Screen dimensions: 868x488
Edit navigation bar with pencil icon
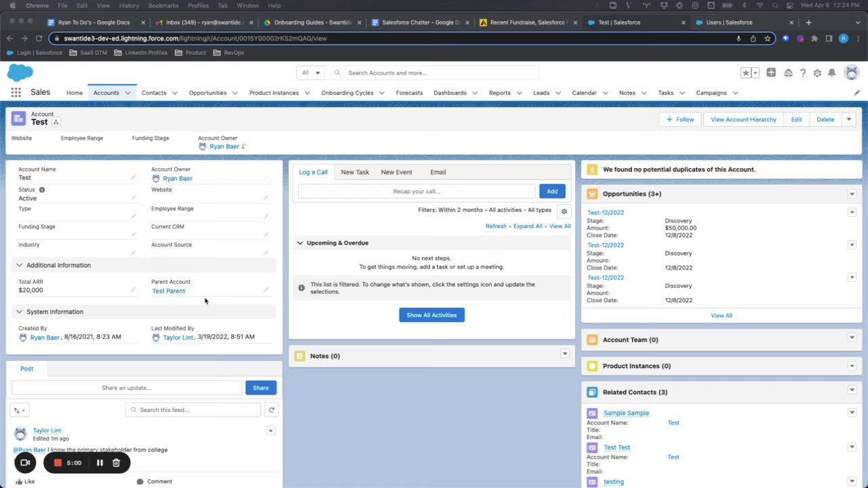tap(856, 93)
